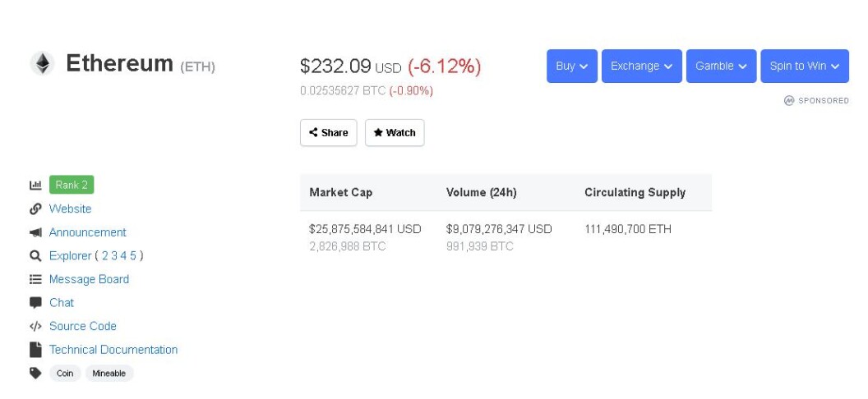
Task: Click the tag icon beside Coin label
Action: click(x=35, y=373)
